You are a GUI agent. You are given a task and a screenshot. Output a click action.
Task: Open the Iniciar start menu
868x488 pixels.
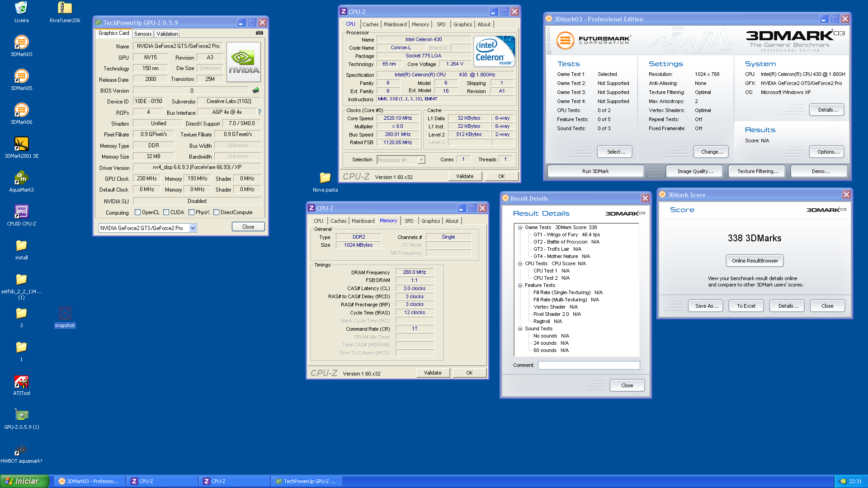(x=24, y=481)
